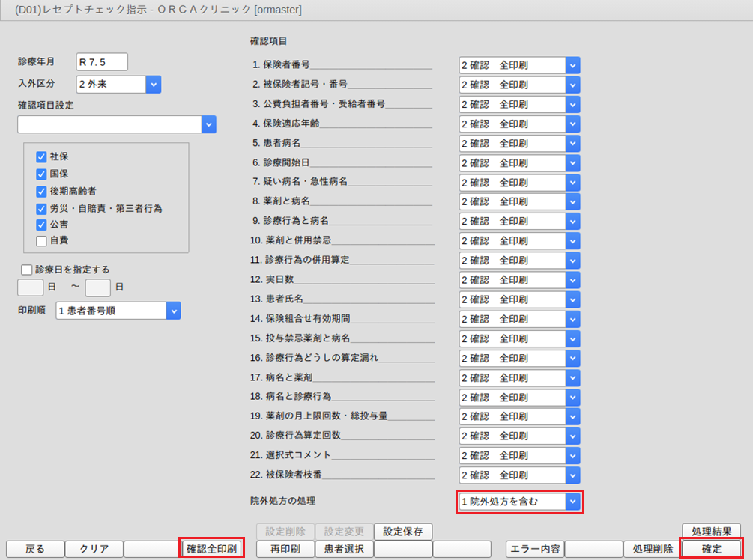Uncheck the 社保 checkbox

(41, 157)
